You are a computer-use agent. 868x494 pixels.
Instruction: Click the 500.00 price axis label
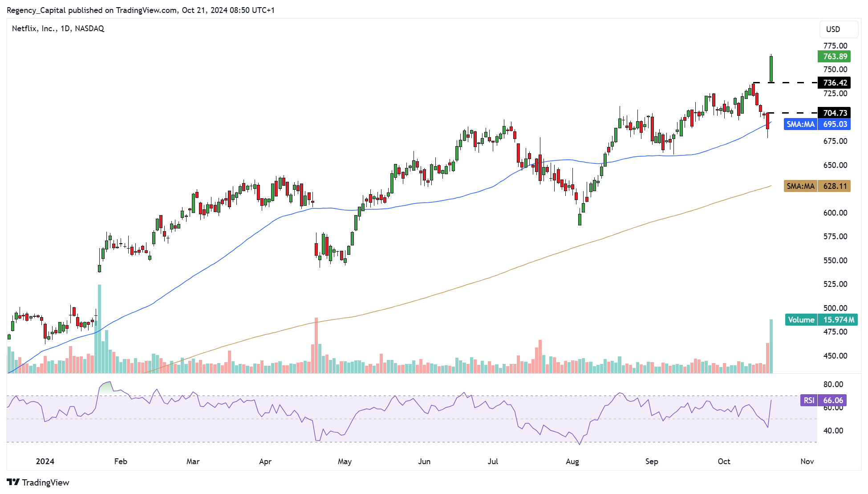835,308
